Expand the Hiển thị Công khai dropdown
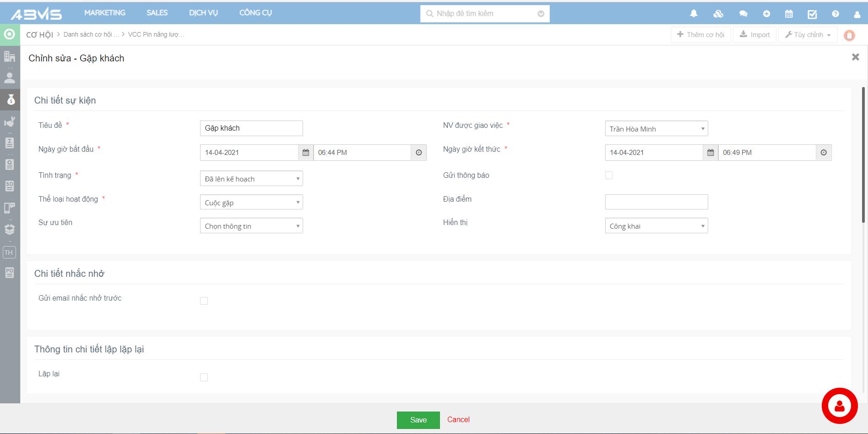Screen dimensions: 868x434 [x=656, y=226]
